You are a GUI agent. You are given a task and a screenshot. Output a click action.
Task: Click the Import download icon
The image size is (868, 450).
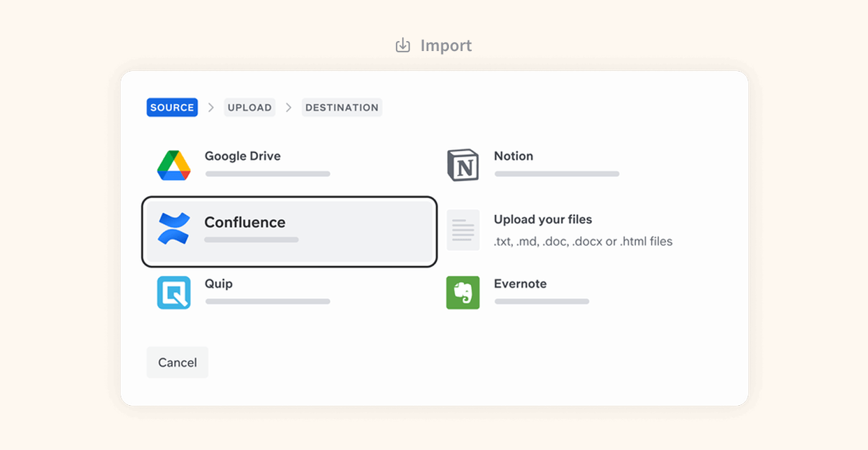point(403,45)
